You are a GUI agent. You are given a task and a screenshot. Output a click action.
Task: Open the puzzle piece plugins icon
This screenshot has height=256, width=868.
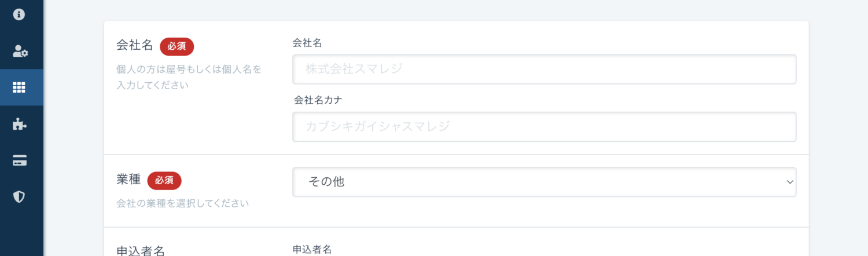click(x=19, y=124)
